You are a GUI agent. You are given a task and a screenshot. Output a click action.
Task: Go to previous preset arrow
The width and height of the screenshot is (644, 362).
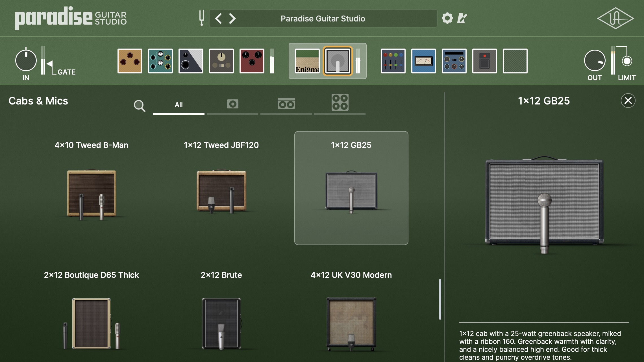coord(218,19)
